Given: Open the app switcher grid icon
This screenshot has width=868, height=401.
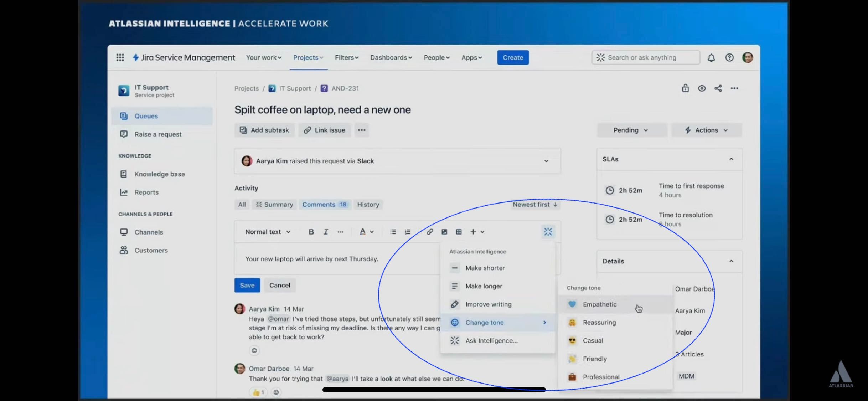Looking at the screenshot, I should 120,57.
